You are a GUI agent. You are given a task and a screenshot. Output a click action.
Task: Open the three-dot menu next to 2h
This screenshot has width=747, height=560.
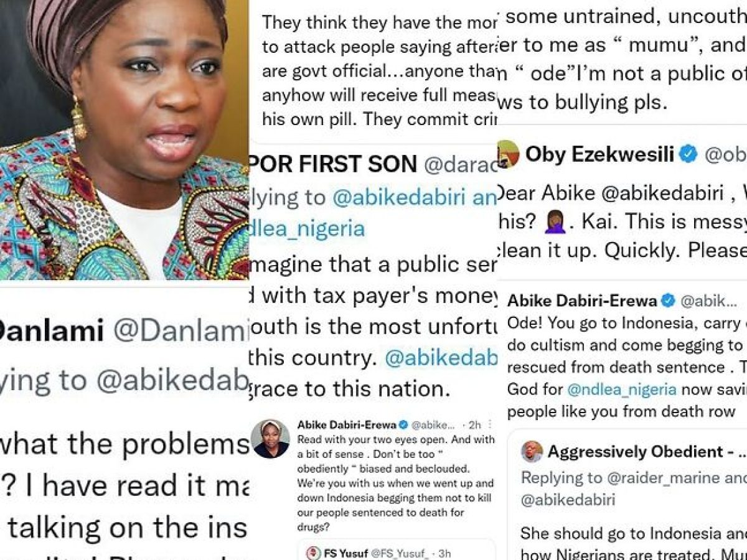[489, 425]
